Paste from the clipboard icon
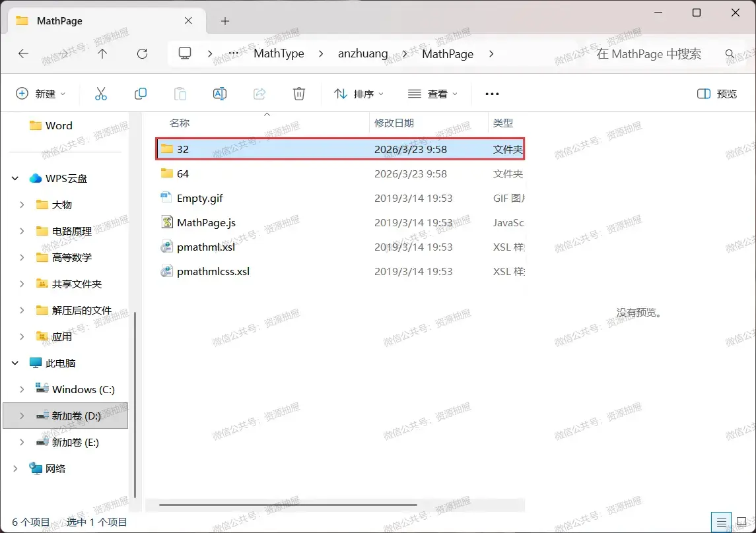Image resolution: width=756 pixels, height=533 pixels. (x=180, y=94)
